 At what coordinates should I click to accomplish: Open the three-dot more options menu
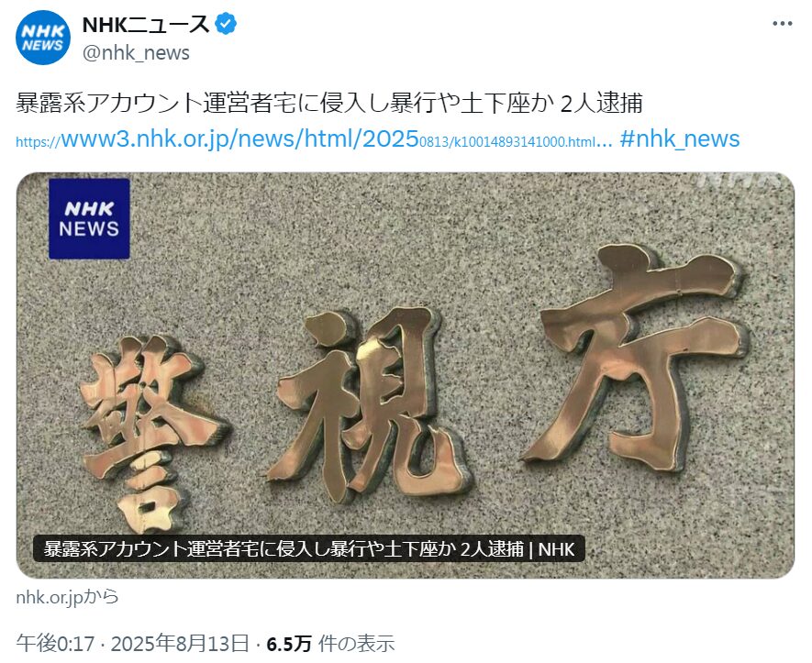pyautogui.click(x=782, y=24)
